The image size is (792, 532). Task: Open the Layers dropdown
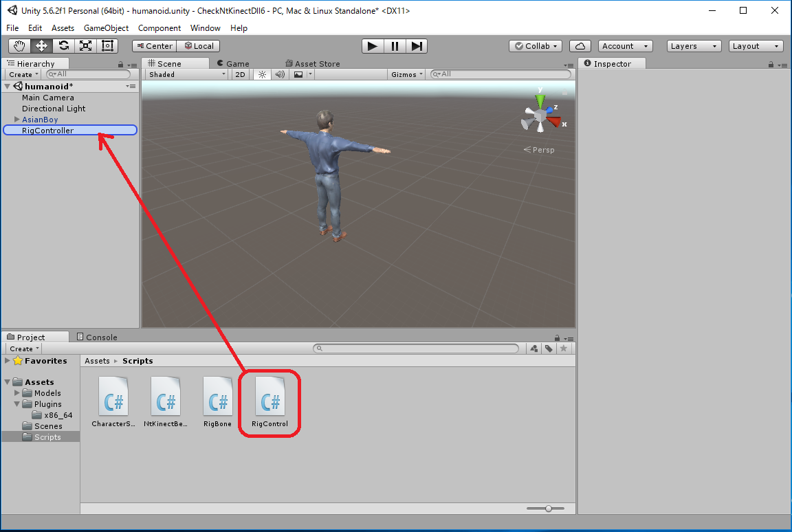point(694,46)
